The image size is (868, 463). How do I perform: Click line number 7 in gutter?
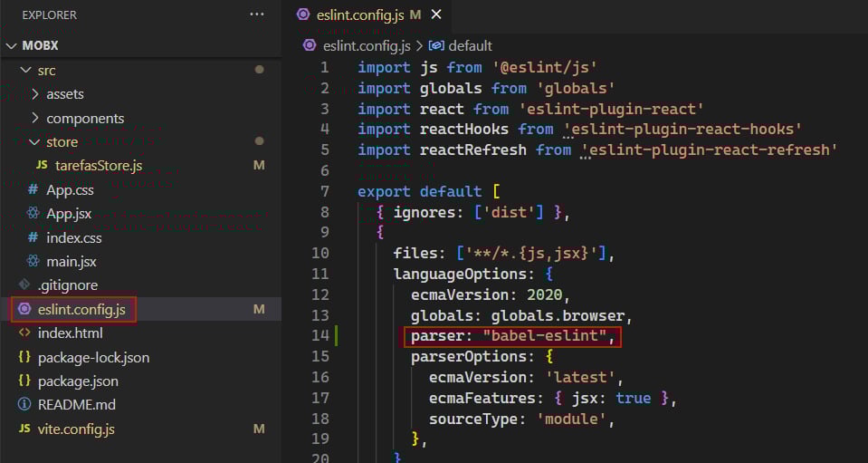(x=324, y=191)
